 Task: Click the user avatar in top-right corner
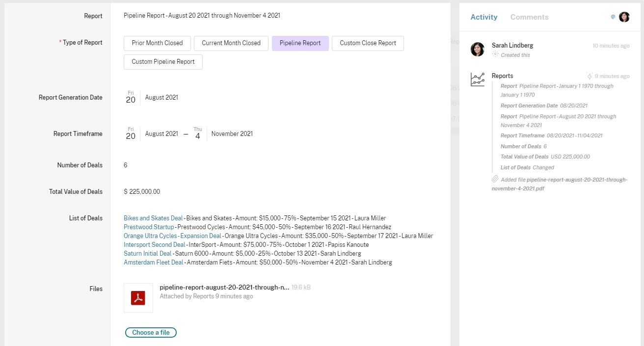(x=624, y=17)
